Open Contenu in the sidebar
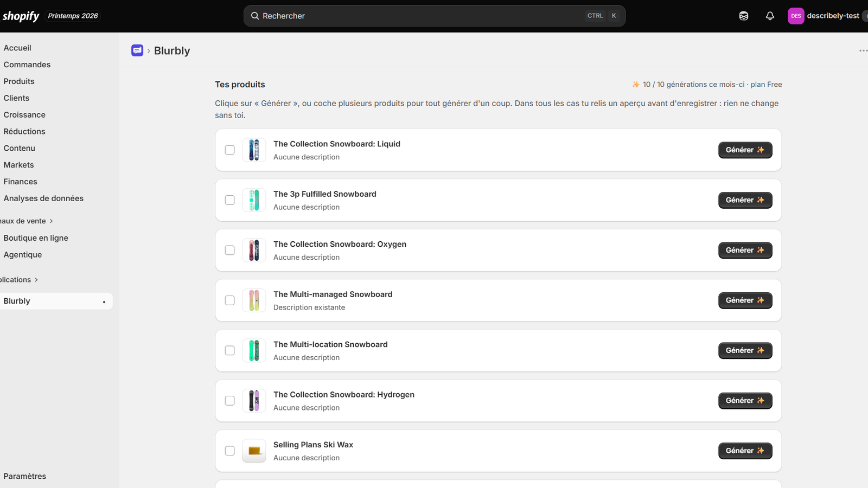 click(x=20, y=148)
